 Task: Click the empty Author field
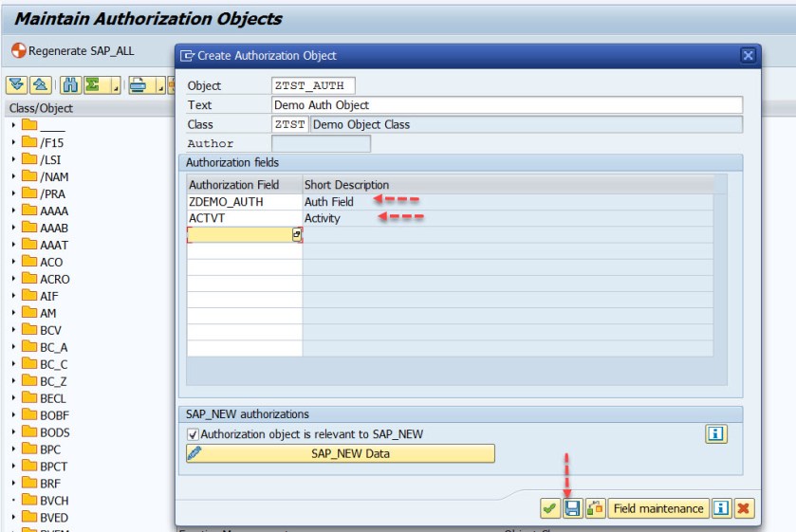[x=321, y=143]
